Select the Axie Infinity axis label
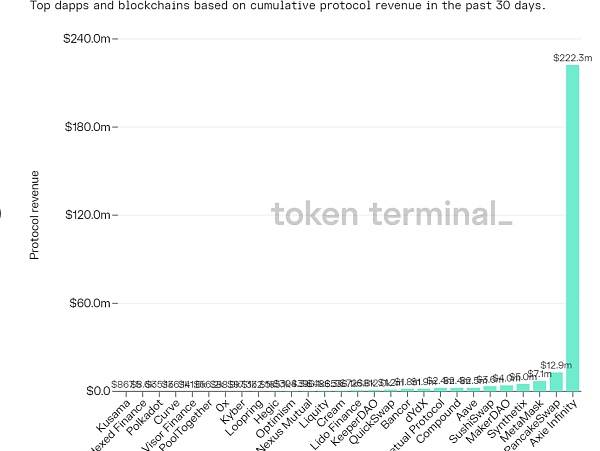The image size is (600, 451). pyautogui.click(x=553, y=422)
